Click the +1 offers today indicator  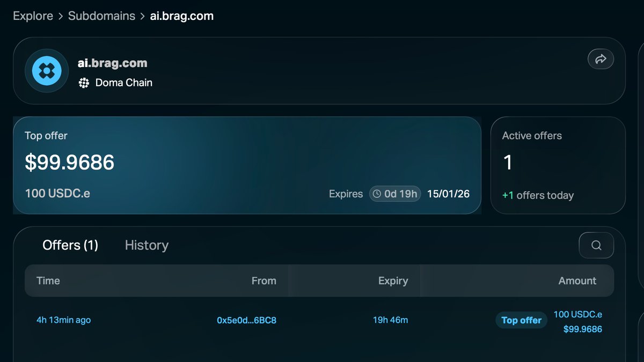(538, 195)
